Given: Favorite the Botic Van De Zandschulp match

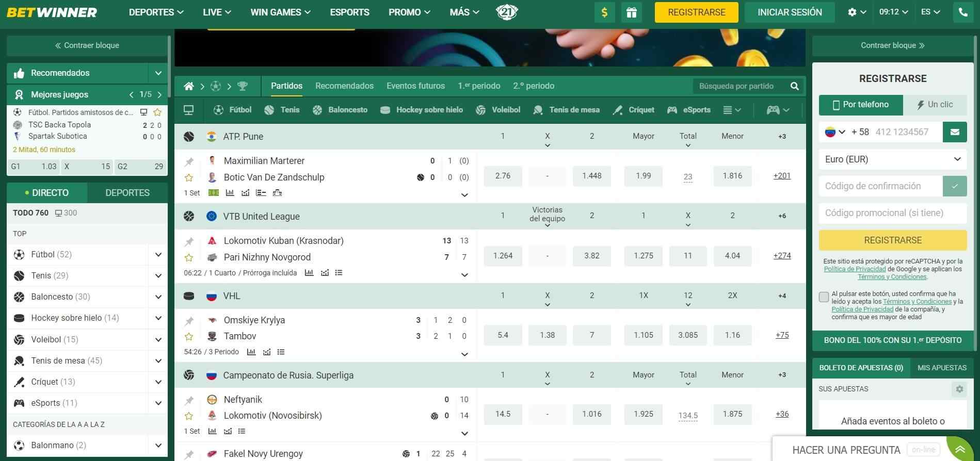Looking at the screenshot, I should click(x=189, y=177).
